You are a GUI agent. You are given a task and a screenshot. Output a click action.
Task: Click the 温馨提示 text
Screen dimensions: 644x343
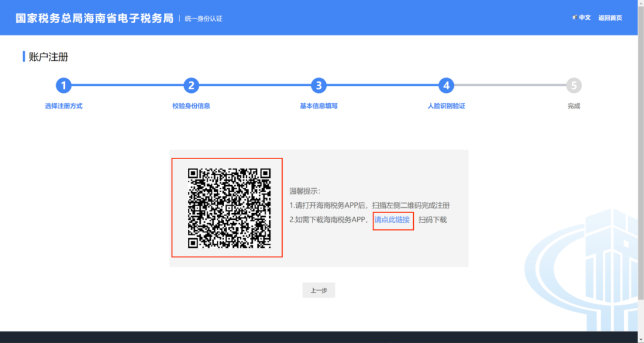pyautogui.click(x=305, y=191)
